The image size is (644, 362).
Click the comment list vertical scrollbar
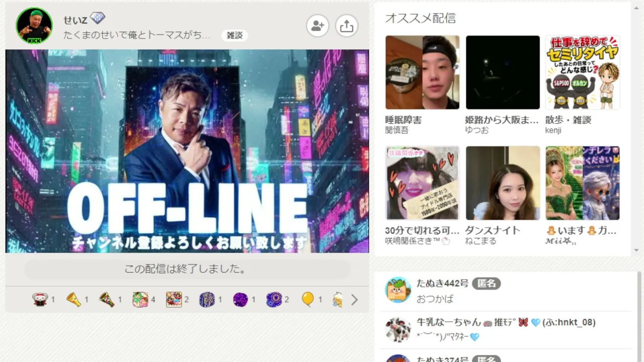click(x=639, y=317)
